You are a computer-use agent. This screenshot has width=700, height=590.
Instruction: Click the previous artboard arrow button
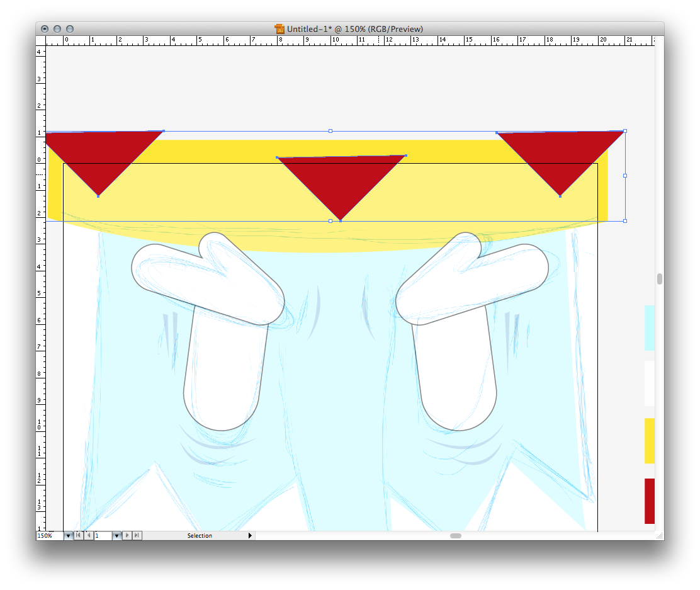coord(88,535)
